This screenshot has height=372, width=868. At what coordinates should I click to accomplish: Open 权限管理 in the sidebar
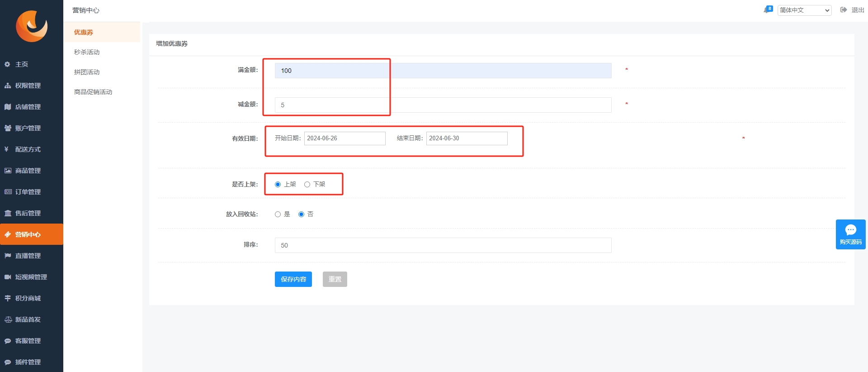point(32,86)
